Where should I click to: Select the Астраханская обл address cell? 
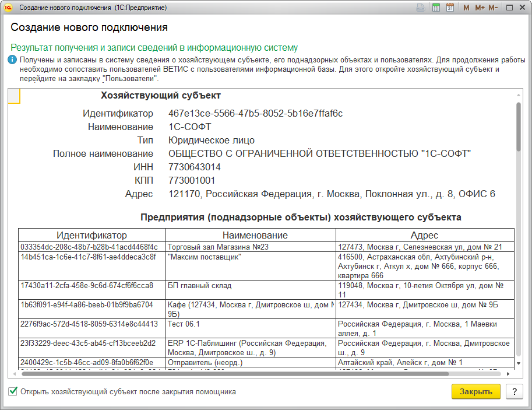[x=425, y=266]
